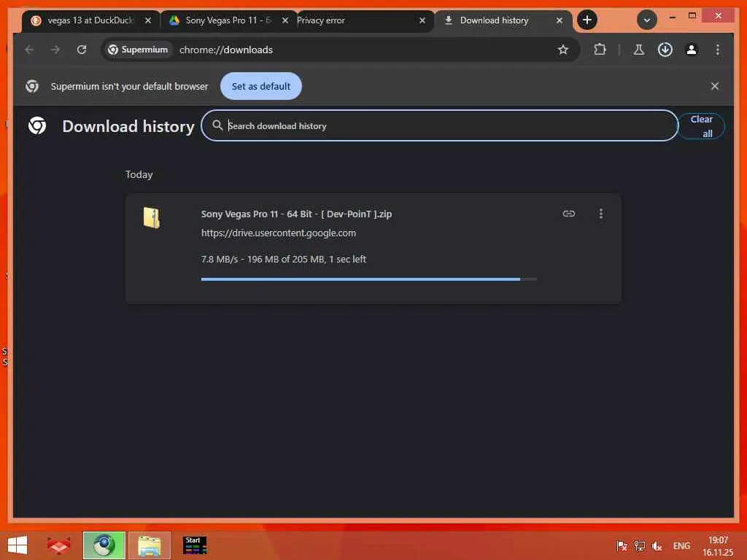Open a new tab with plus button
This screenshot has width=747, height=560.
587,20
